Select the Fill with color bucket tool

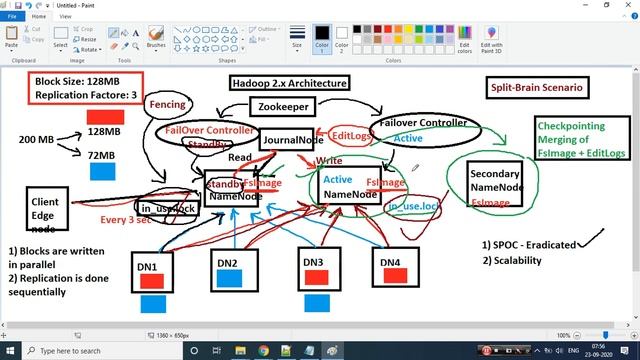[125, 33]
